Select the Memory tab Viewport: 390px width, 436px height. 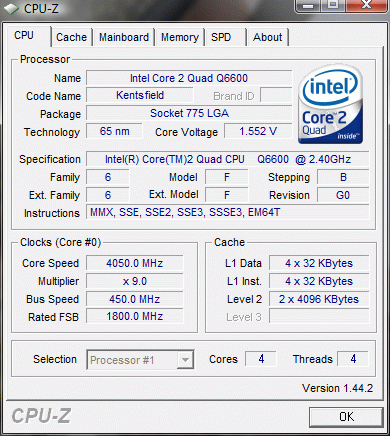180,37
